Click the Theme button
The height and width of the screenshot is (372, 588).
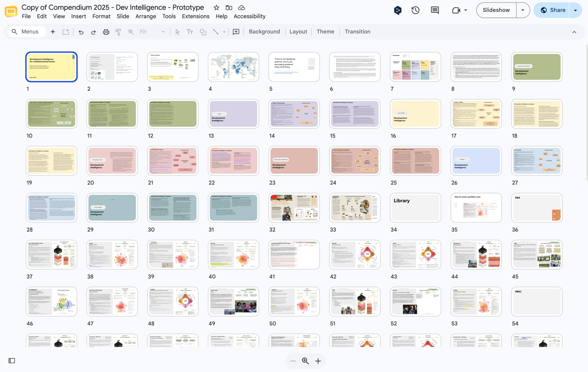(325, 32)
